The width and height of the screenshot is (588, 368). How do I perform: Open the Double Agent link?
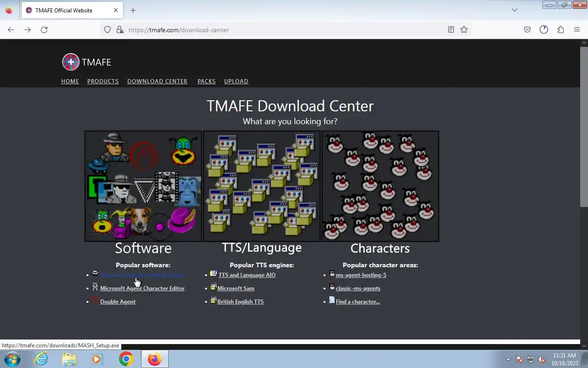coord(118,302)
